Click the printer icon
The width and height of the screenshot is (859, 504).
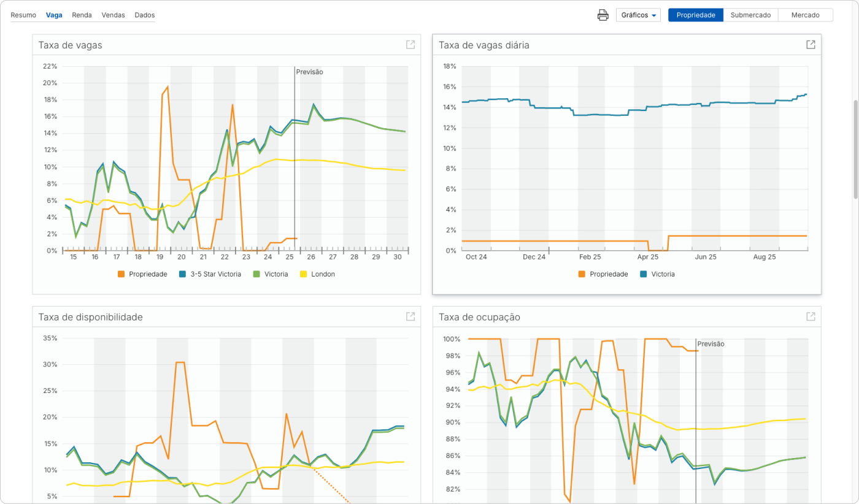click(603, 15)
